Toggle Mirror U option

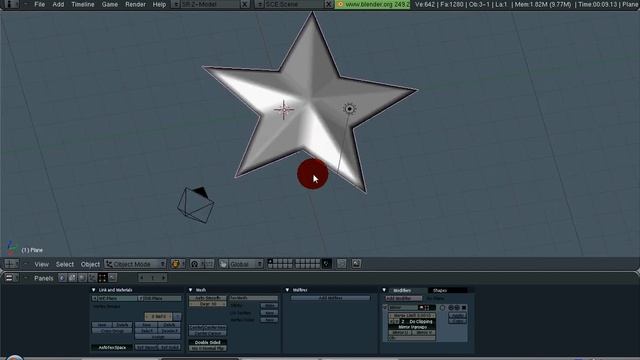(x=400, y=333)
